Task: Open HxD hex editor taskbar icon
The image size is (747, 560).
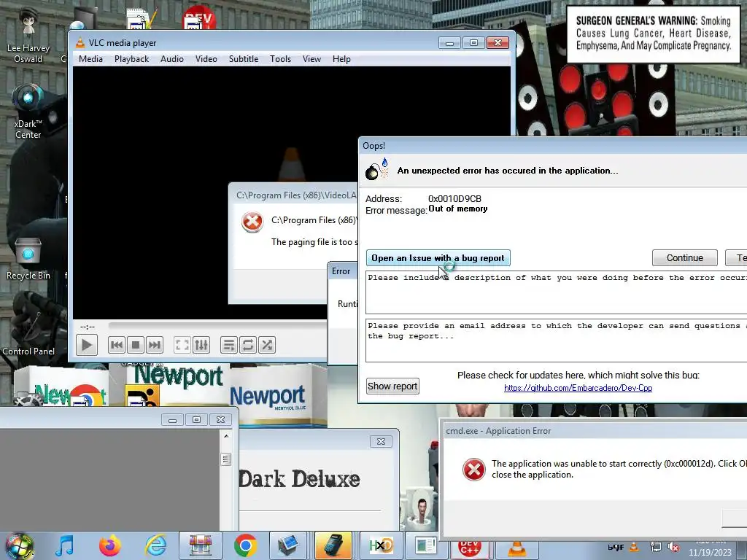Action: (x=381, y=545)
